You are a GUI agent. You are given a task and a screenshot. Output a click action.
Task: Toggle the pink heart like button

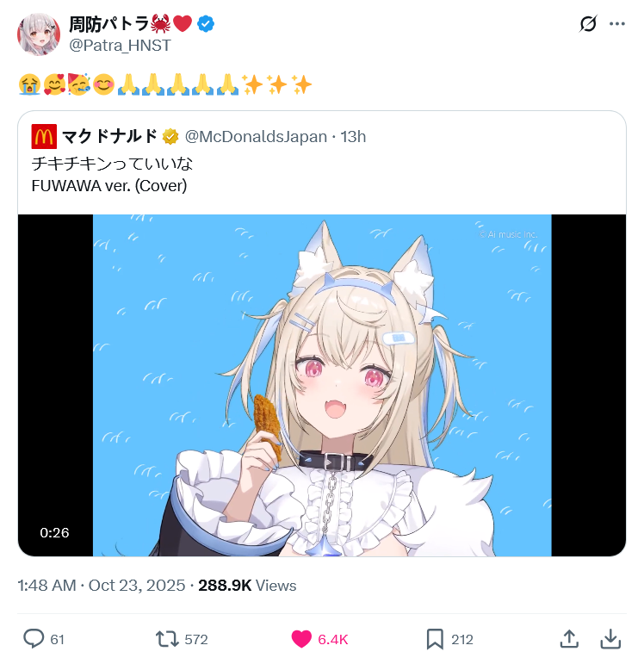(x=301, y=639)
